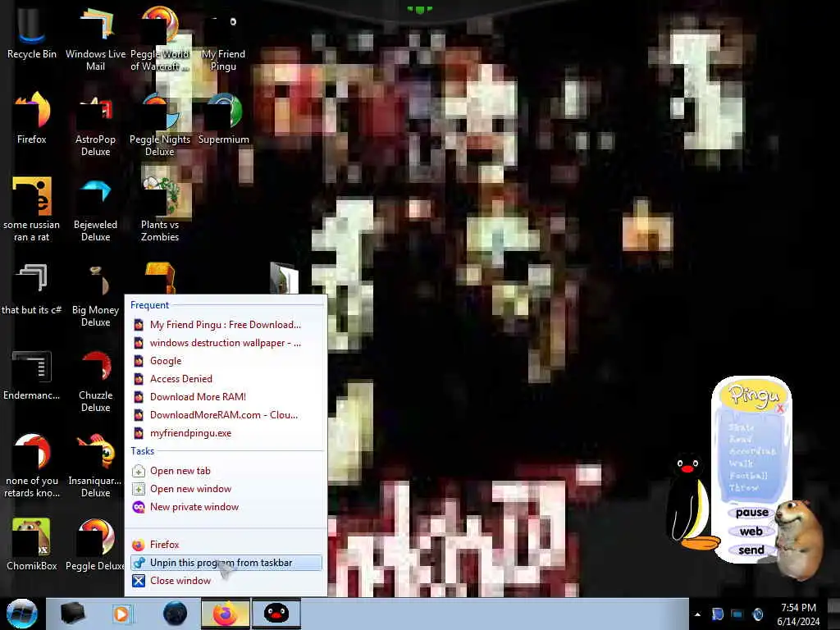The height and width of the screenshot is (630, 840).
Task: Click the 7:54 PM taskbar clock
Action: (x=798, y=614)
